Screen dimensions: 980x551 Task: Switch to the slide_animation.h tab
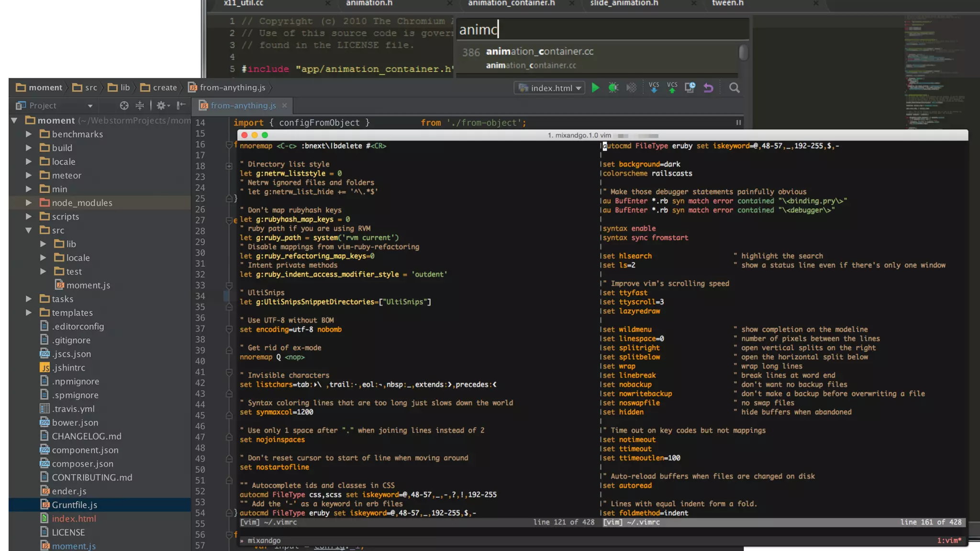[x=624, y=3]
